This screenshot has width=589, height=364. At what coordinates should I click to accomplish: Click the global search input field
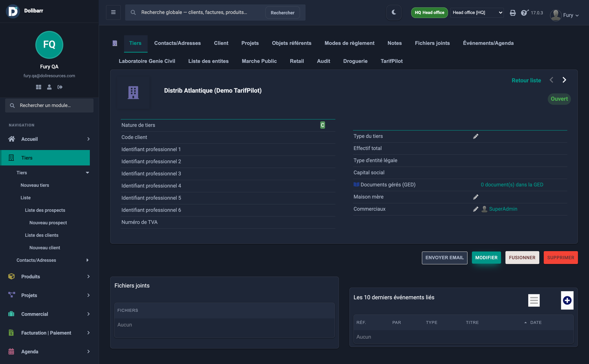click(x=200, y=12)
